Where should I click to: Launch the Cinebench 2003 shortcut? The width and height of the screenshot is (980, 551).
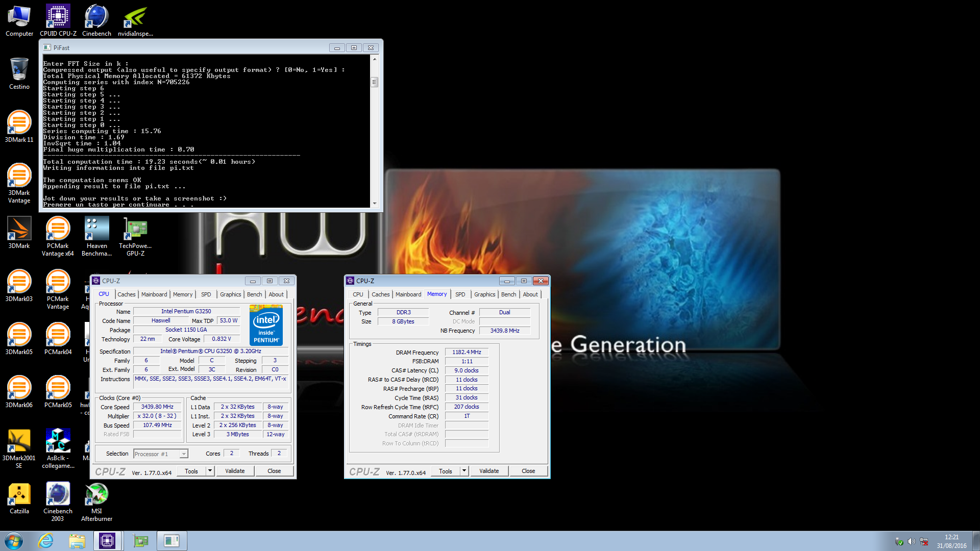(58, 501)
